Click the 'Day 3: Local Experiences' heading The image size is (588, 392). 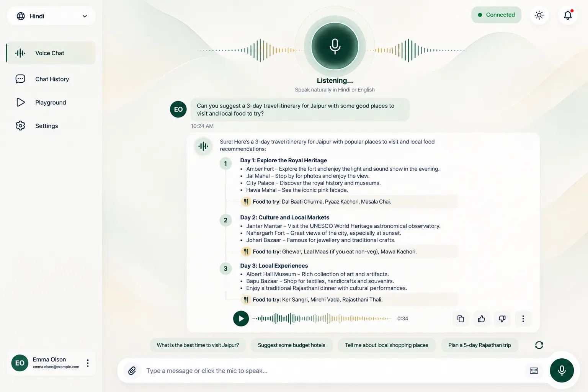pos(274,266)
